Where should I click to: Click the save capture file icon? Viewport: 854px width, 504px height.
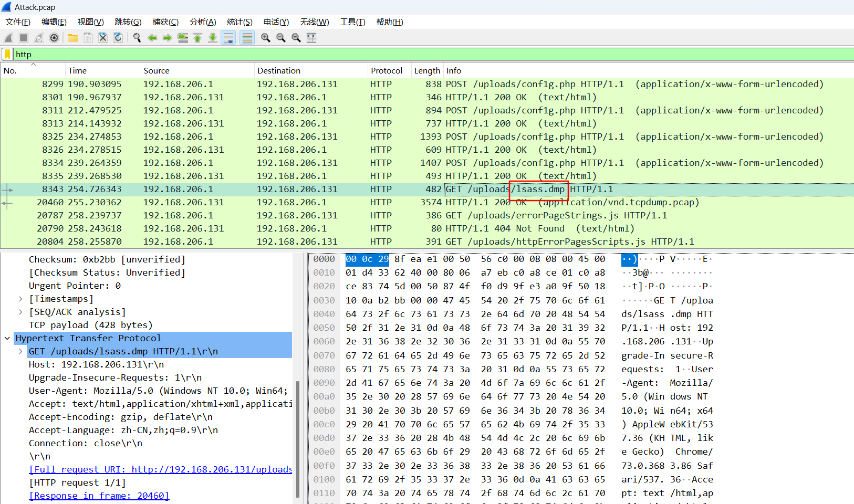(88, 38)
